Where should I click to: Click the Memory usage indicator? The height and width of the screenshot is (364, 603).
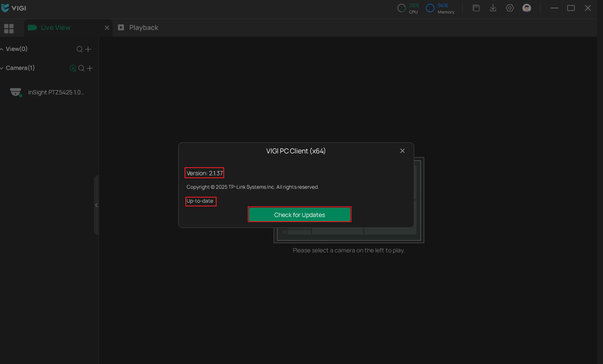(x=440, y=8)
